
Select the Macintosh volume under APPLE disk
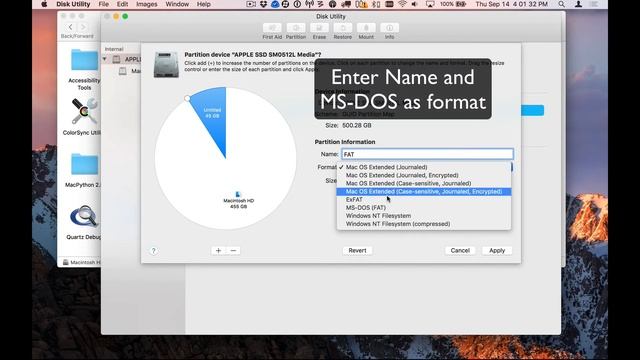(x=130, y=71)
